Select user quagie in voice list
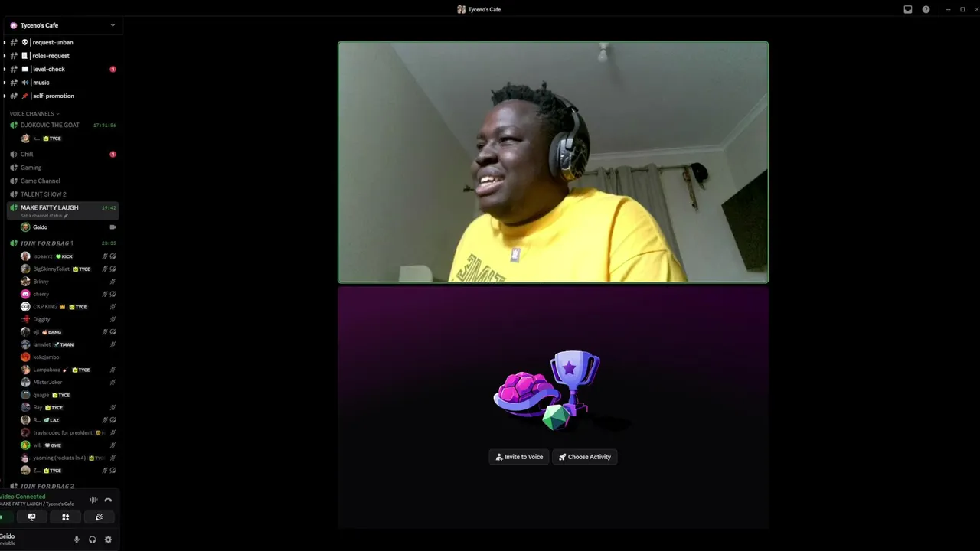This screenshot has height=551, width=980. click(x=67, y=395)
